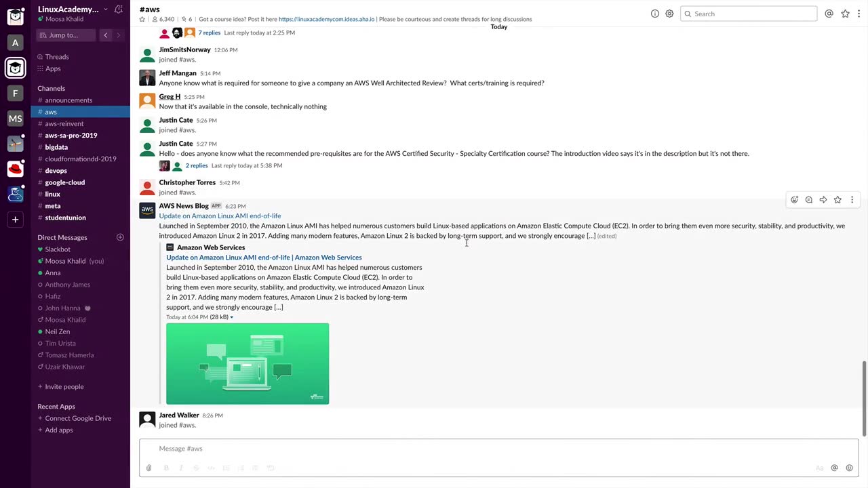Screen dimensions: 868x488
Task: View the member list (6,340 members)
Action: [x=163, y=20]
